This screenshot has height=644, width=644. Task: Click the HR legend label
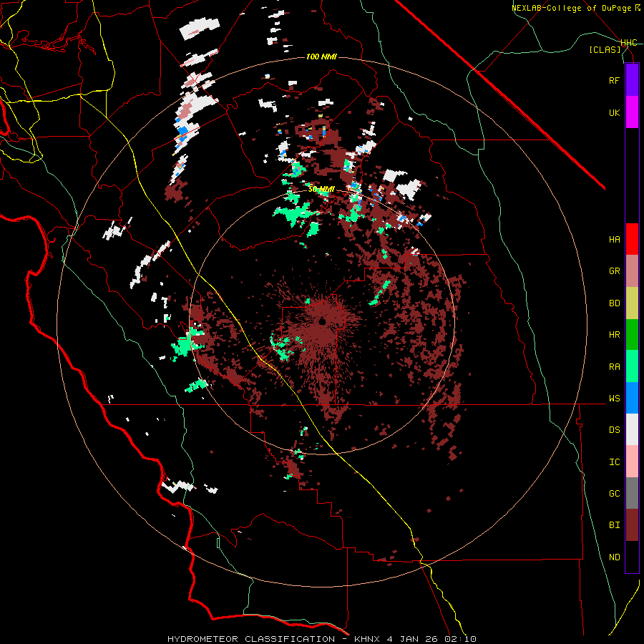tap(614, 335)
